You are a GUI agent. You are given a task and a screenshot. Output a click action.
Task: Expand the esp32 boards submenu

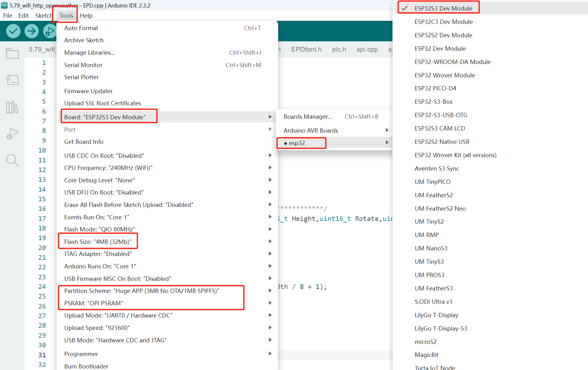335,143
